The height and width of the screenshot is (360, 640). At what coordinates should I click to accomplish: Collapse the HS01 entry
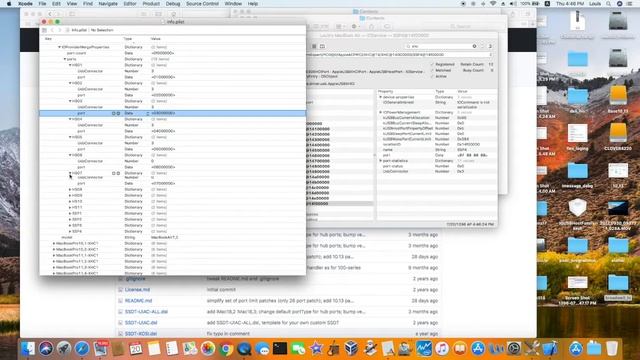70,65
